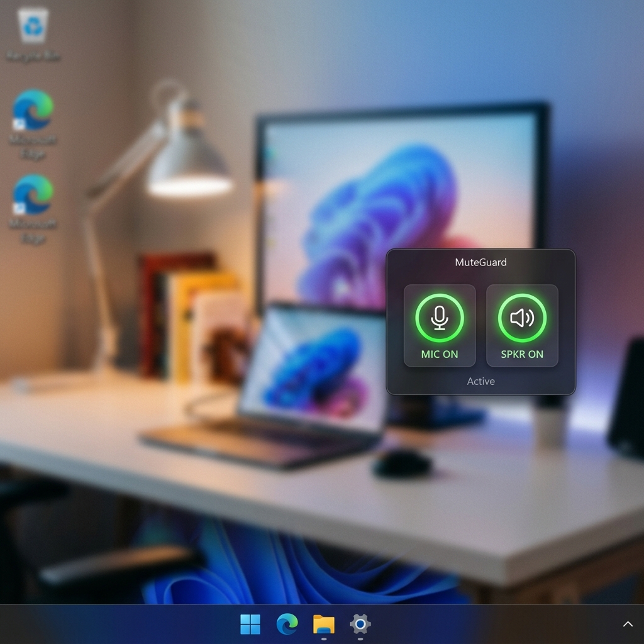Screen dimensions: 644x644
Task: Select the SPKR ON label text
Action: (521, 353)
